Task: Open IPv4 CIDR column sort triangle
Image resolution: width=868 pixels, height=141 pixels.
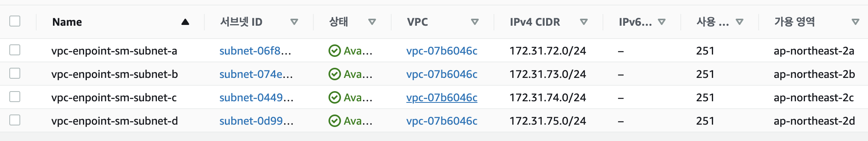Action: point(584,22)
